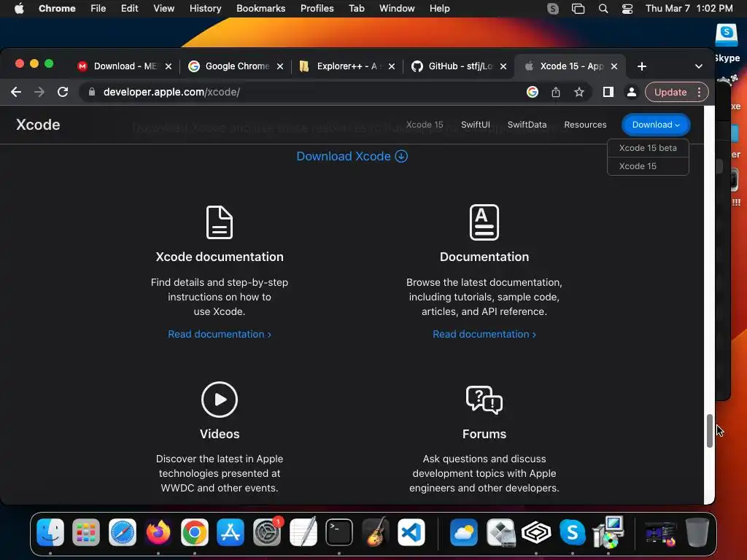Launch GarageBand from the Dock

tap(376, 532)
